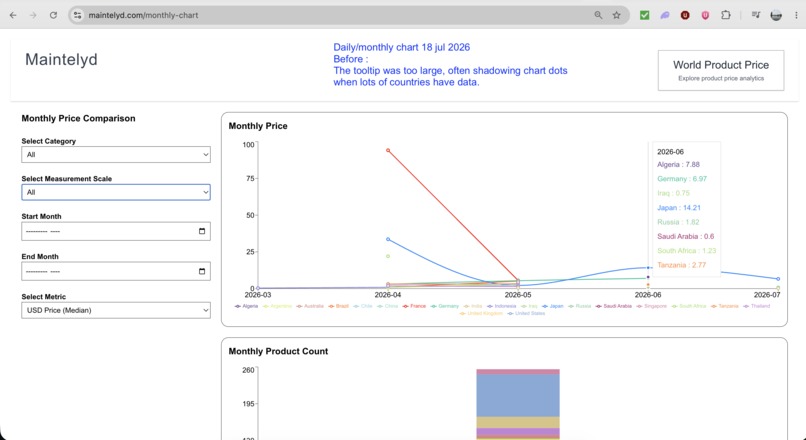
Task: Toggle Saudi Arabia series in chart legend
Action: click(x=614, y=306)
